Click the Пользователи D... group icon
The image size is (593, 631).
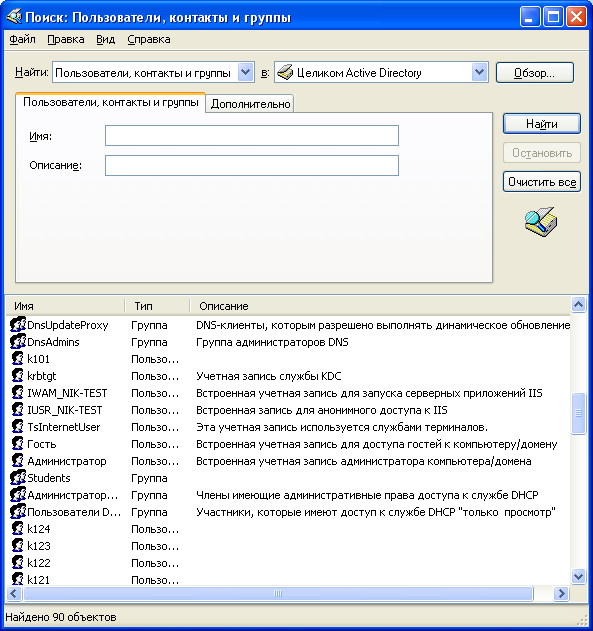[18, 511]
